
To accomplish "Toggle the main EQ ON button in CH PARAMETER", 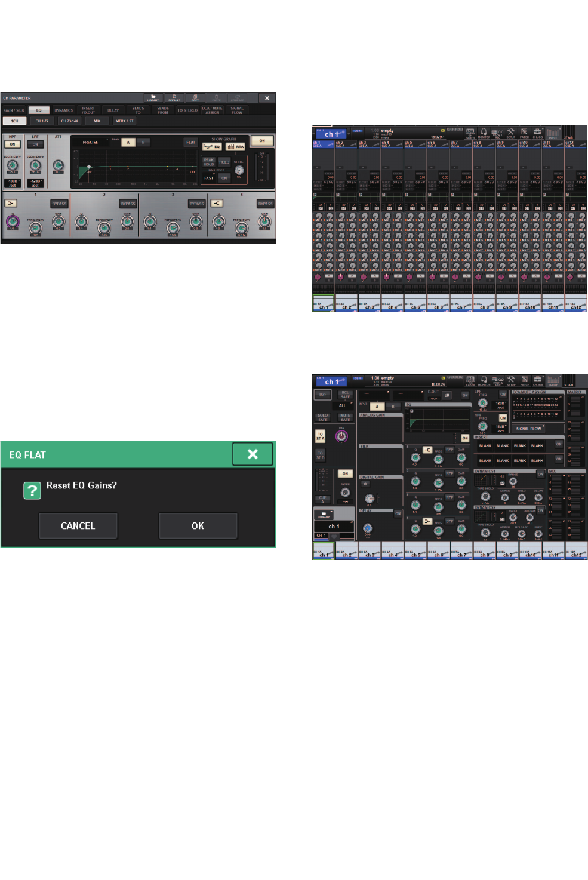I will tap(262, 141).
